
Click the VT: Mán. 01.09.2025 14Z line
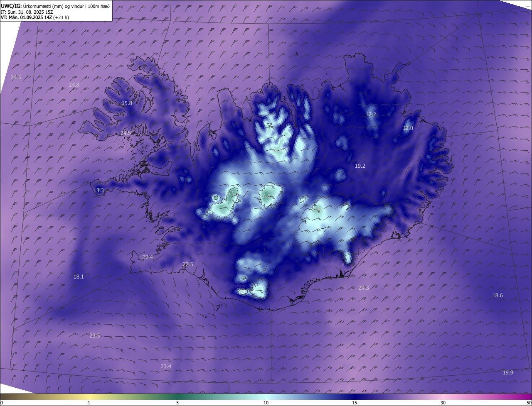[x=35, y=17]
